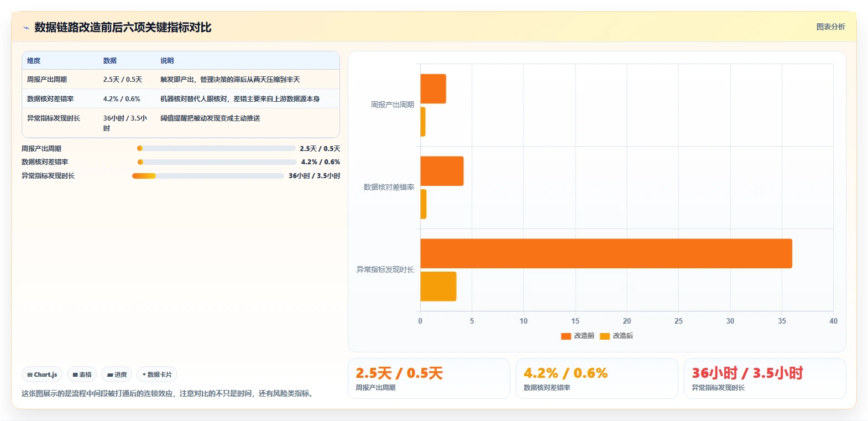This screenshot has width=868, height=421.
Task: Click progress value 4.2% / 0.6%
Action: [321, 162]
